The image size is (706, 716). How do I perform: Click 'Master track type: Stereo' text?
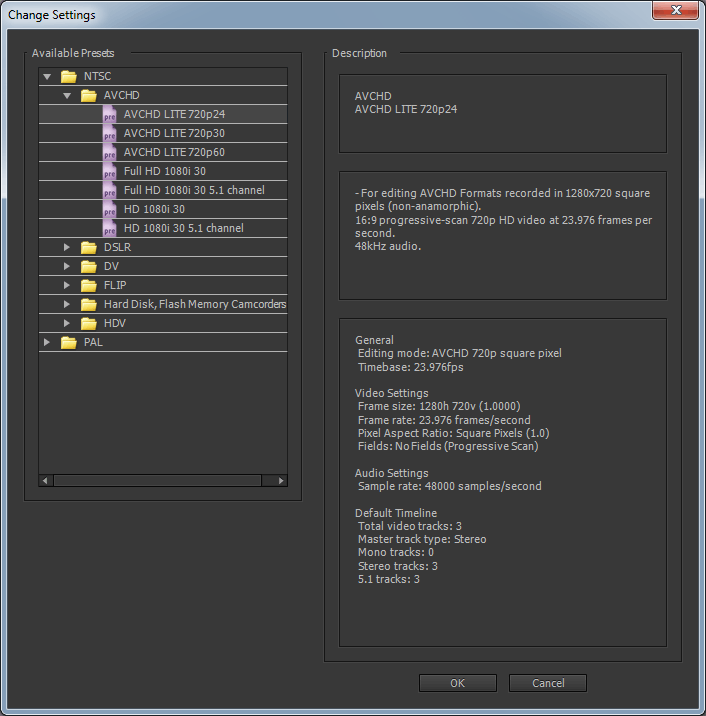click(x=422, y=539)
